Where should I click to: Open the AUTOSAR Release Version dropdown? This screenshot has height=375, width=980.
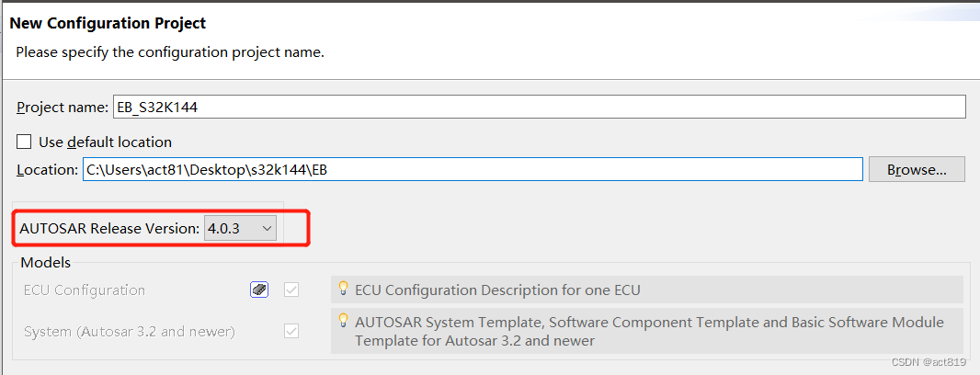pos(240,228)
